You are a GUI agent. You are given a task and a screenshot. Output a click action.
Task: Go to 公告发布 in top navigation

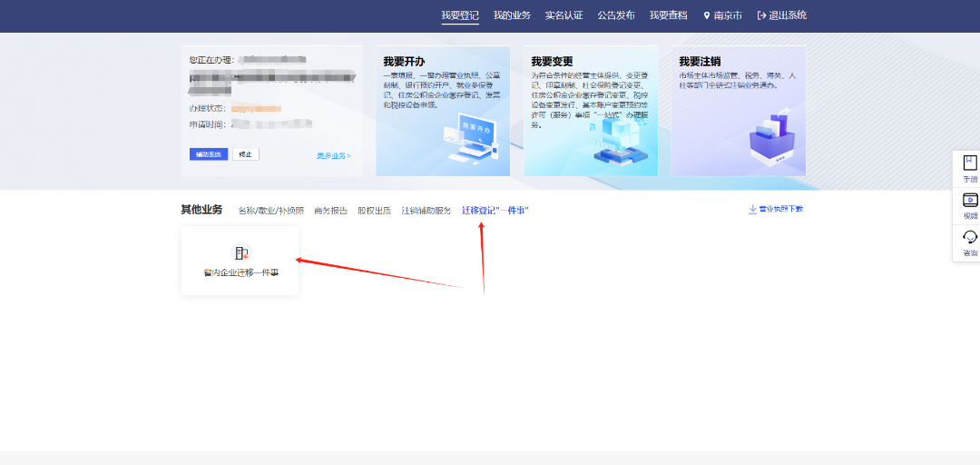616,15
